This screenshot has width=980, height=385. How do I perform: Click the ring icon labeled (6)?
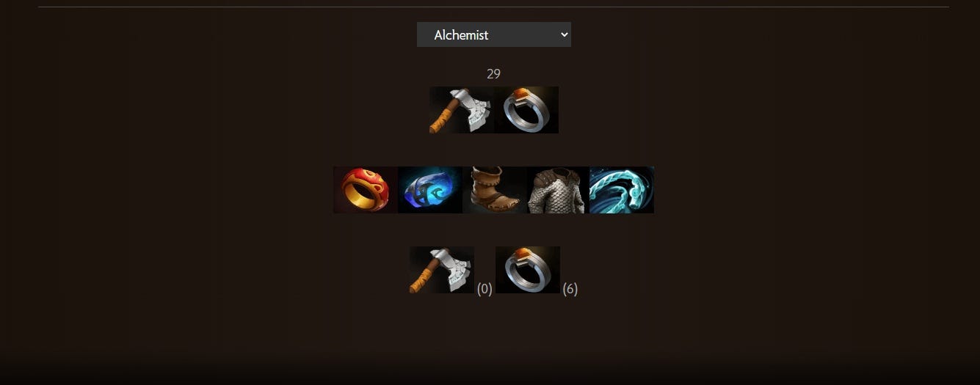click(528, 270)
